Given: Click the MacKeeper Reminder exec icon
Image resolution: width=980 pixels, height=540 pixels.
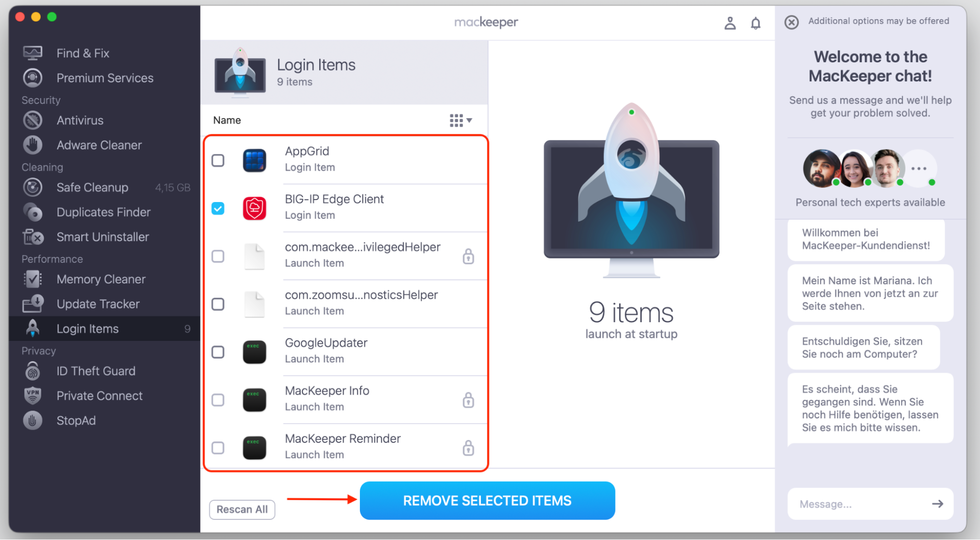Looking at the screenshot, I should pos(254,447).
